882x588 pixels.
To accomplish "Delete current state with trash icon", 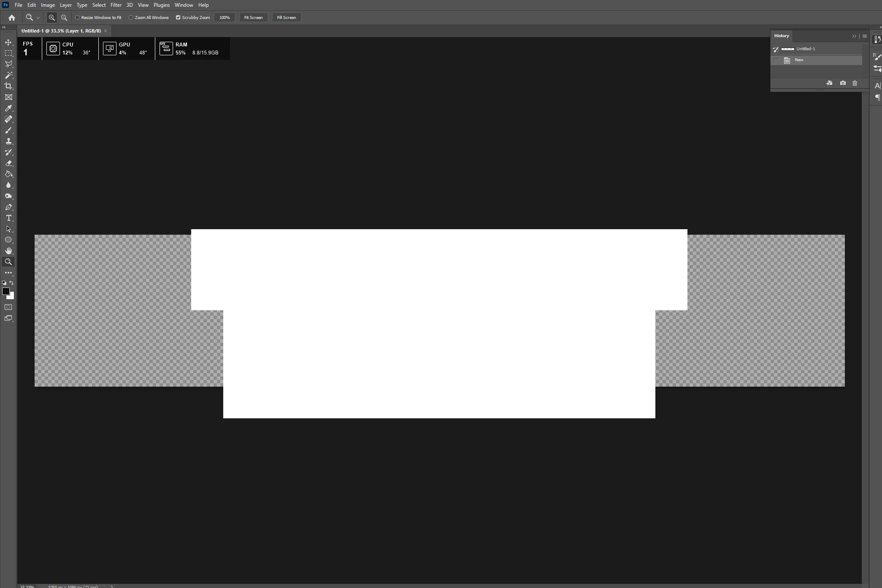I will (x=855, y=83).
